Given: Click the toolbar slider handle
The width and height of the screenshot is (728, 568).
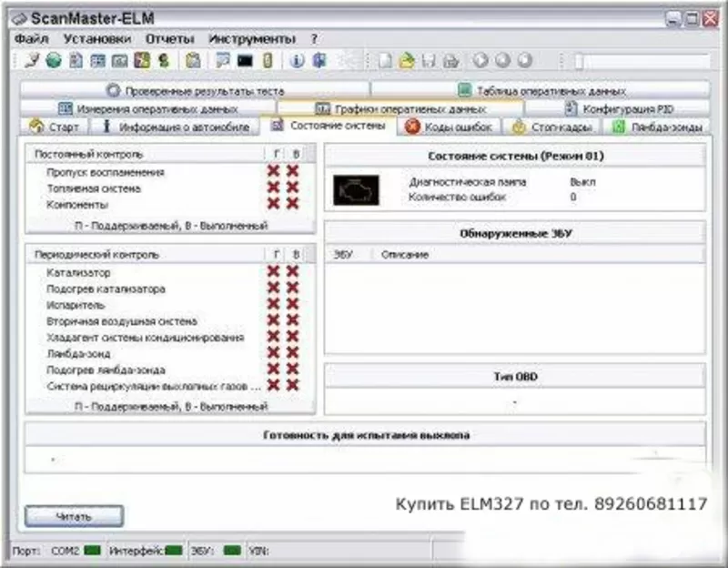Looking at the screenshot, I should point(579,61).
